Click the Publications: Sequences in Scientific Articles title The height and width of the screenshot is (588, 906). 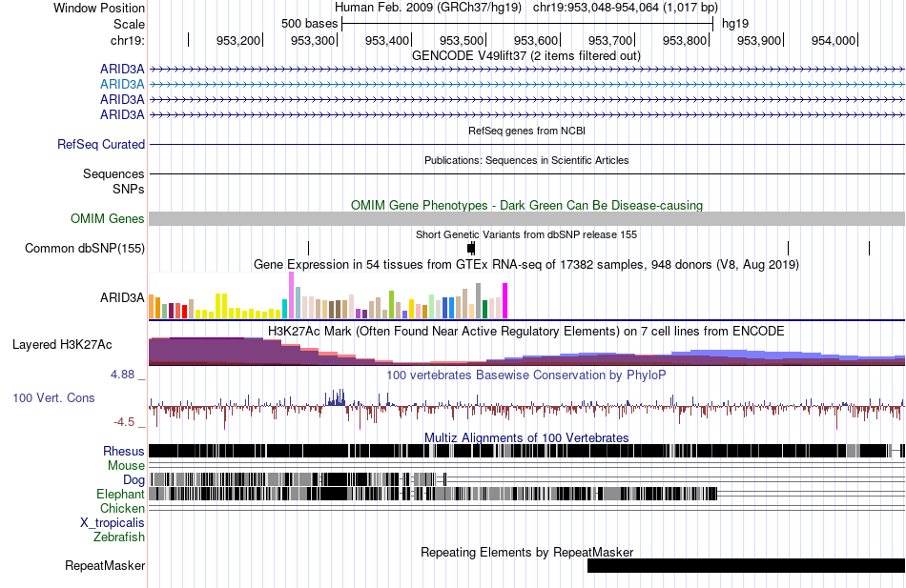(x=526, y=160)
